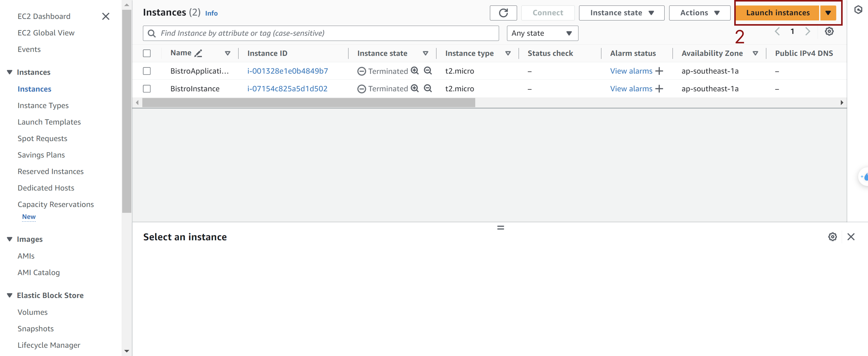Go to next page arrow
Image resolution: width=868 pixels, height=356 pixels.
click(808, 31)
